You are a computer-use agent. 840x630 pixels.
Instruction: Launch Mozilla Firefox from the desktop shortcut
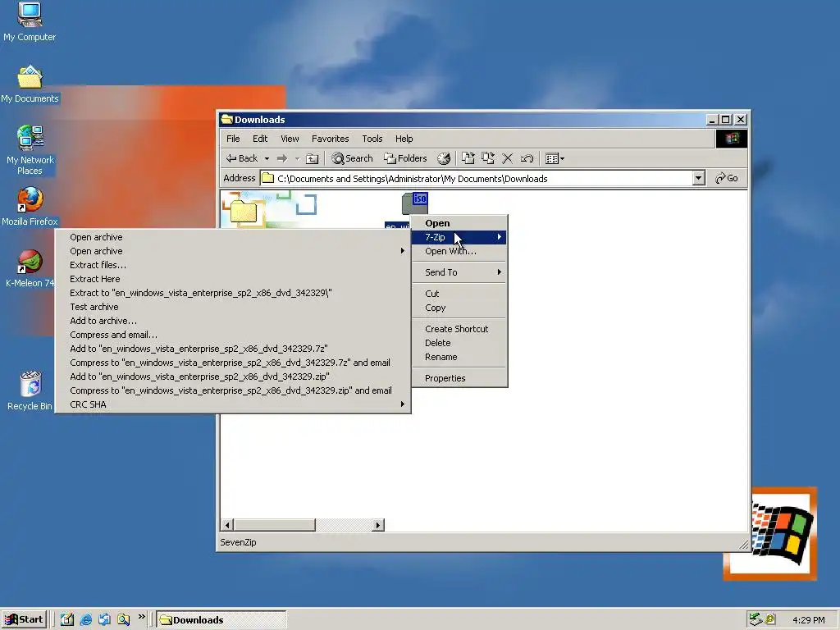click(x=30, y=206)
